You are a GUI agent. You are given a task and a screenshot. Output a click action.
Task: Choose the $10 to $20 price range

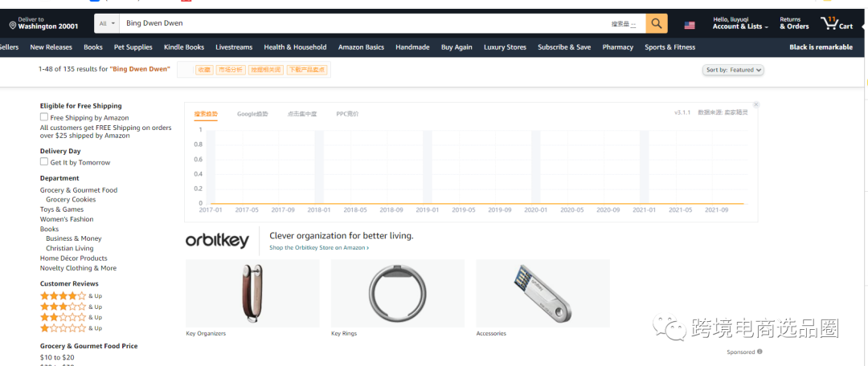[57, 357]
